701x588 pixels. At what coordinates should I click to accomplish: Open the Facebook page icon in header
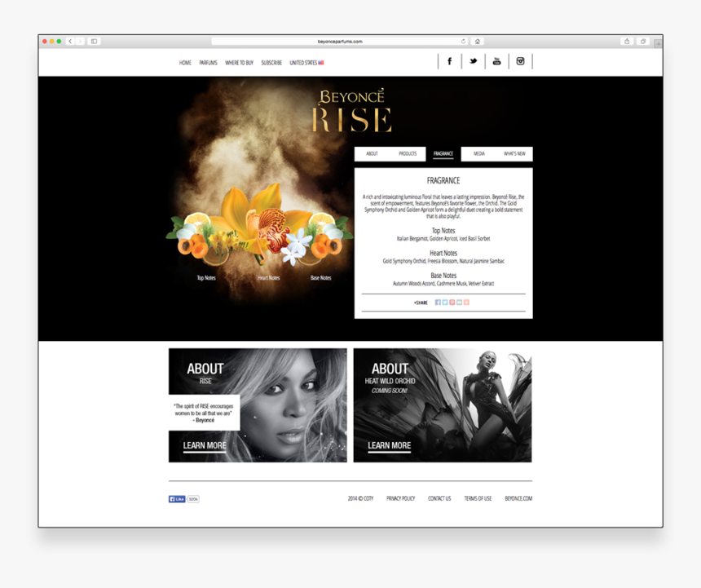[x=450, y=61]
